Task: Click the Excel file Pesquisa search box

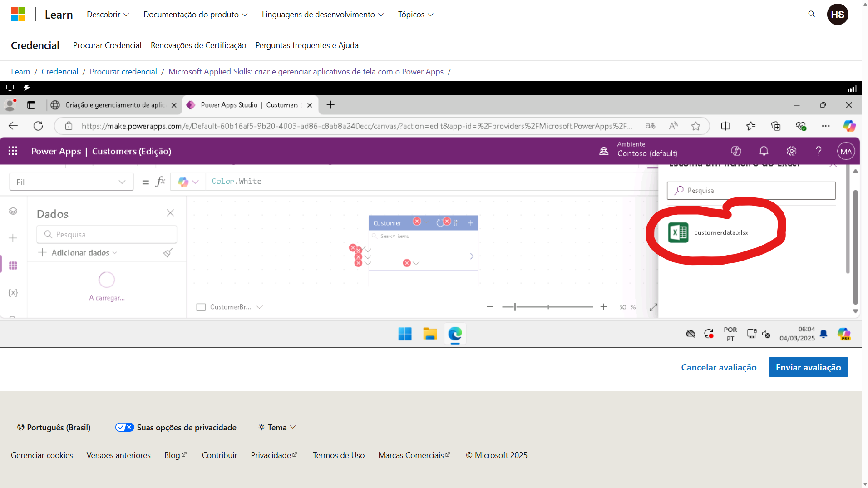Action: [751, 191]
